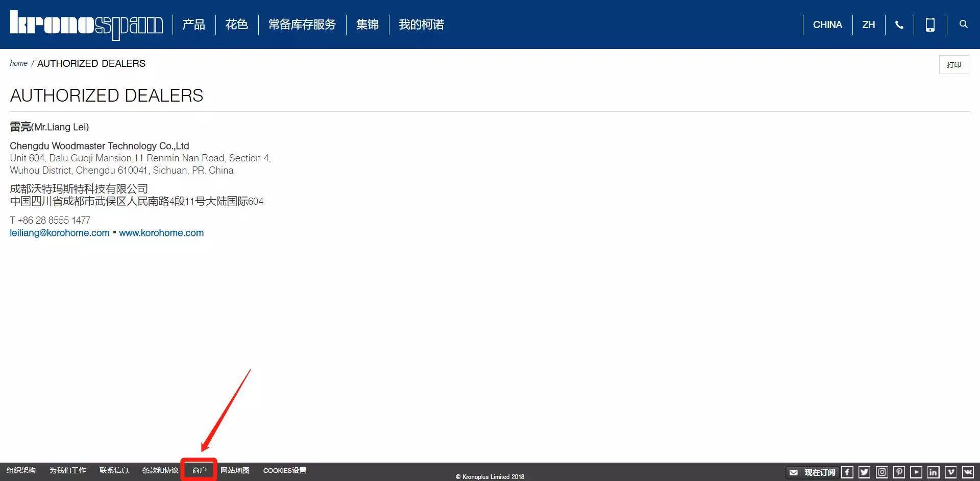The height and width of the screenshot is (481, 980).
Task: Open 联系信息 footer link
Action: pyautogui.click(x=114, y=470)
